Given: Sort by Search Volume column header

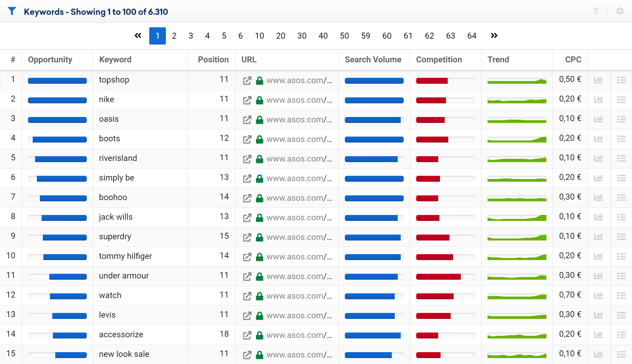Looking at the screenshot, I should tap(373, 60).
